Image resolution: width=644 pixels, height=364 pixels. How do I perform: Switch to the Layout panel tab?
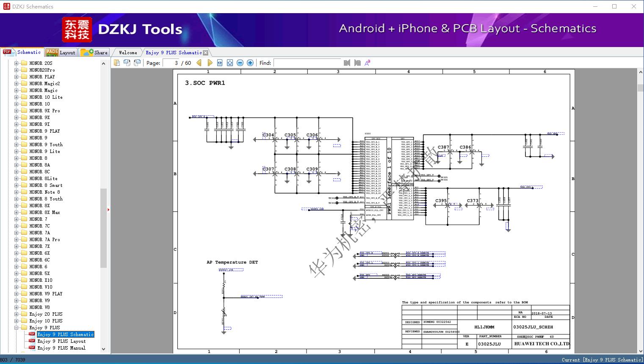tap(60, 53)
